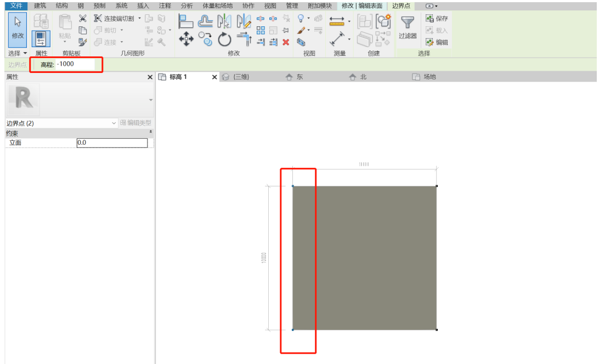Select the Rotate tool

(224, 39)
